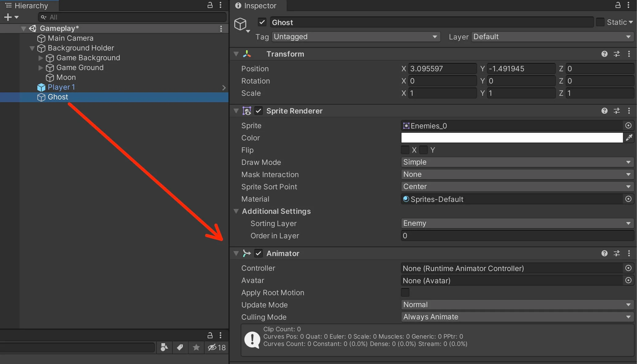Click the Material object picker circle

click(x=628, y=199)
